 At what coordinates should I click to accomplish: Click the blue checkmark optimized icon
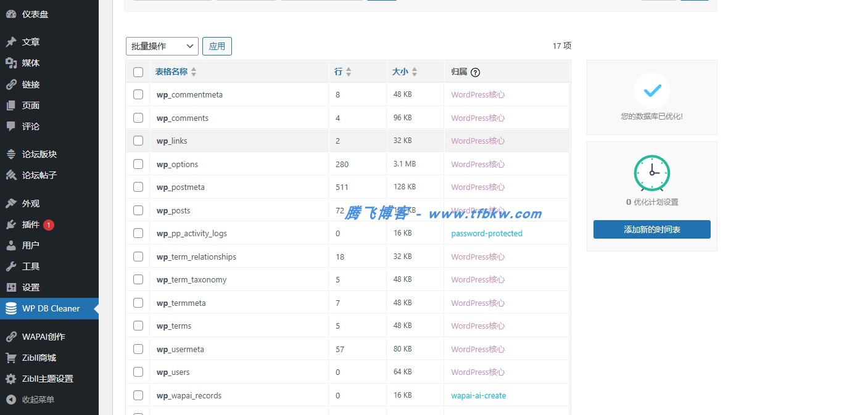(652, 91)
